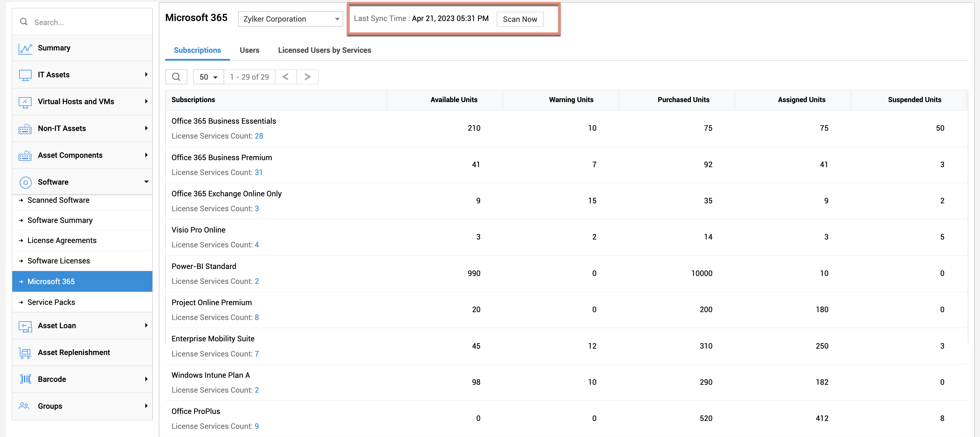The image size is (980, 437).
Task: Click the Groups people icon
Action: point(24,406)
